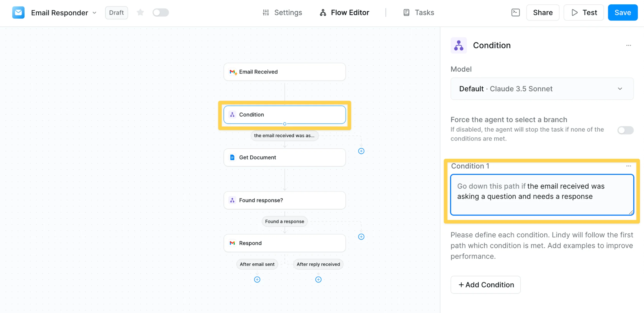This screenshot has height=313, width=644.
Task: Click into the Condition 1 text field
Action: pos(542,195)
